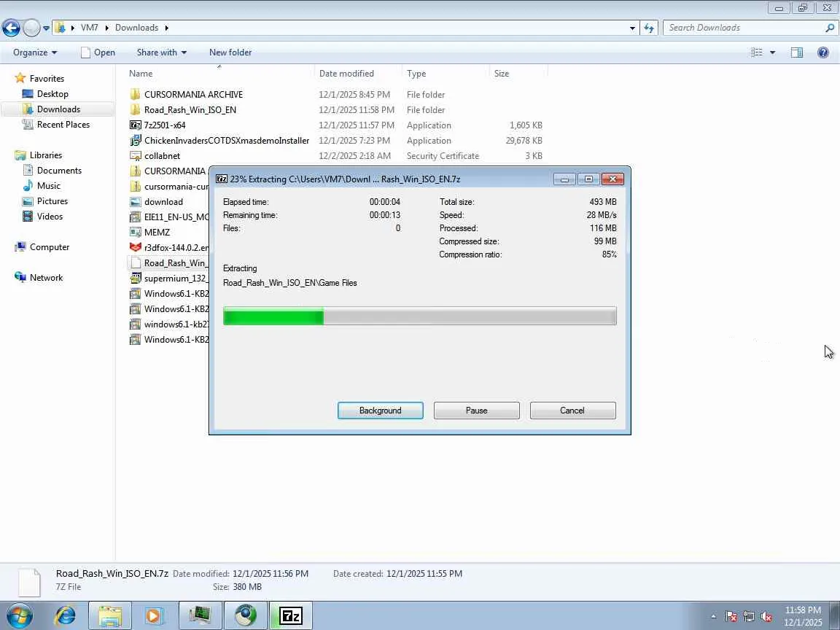Open the Music library
Screen dimensions: 840x630
click(48, 186)
